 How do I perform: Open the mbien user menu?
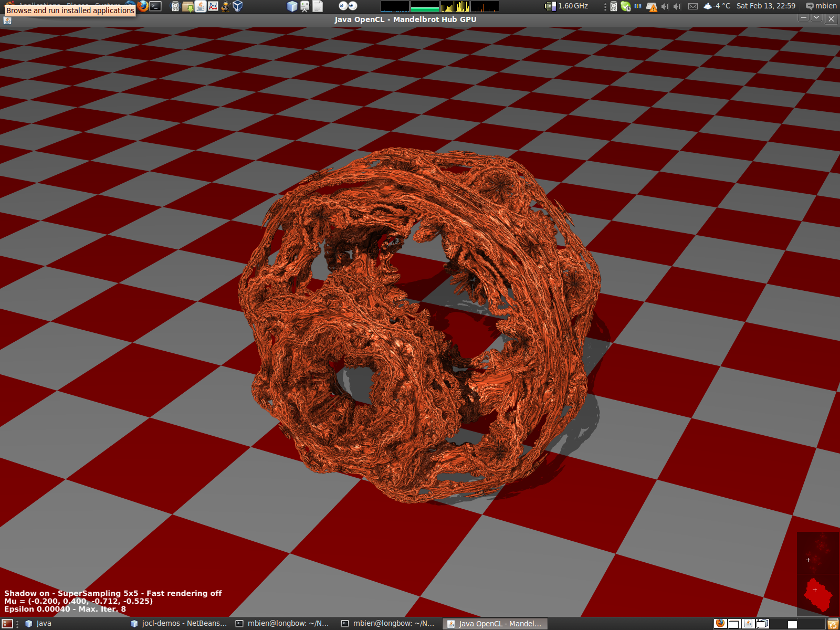[822, 6]
